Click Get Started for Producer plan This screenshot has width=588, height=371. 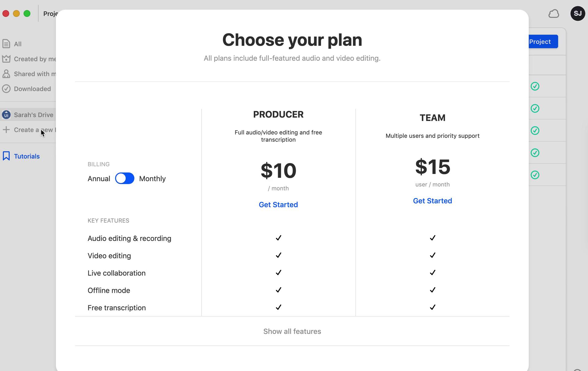click(x=278, y=204)
